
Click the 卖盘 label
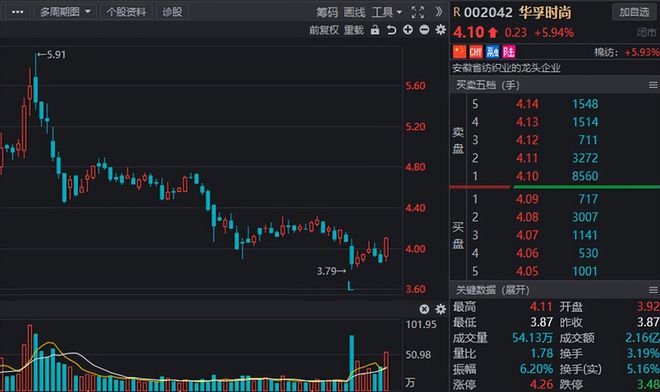pos(458,140)
